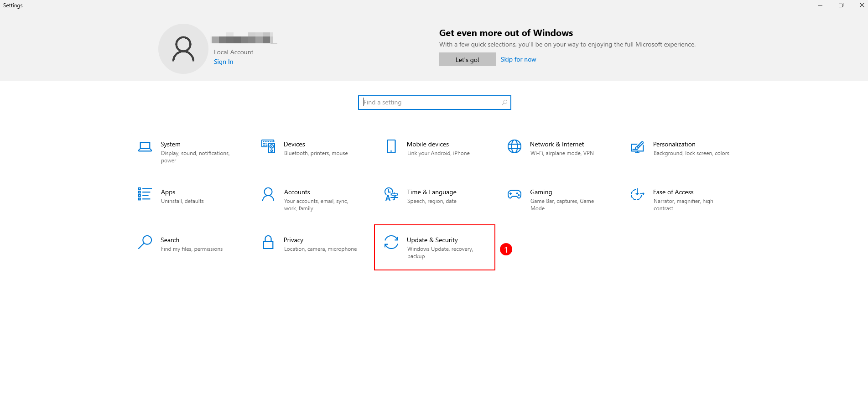
Task: Click 'Windows Update, recovery, backup' description
Action: point(440,253)
